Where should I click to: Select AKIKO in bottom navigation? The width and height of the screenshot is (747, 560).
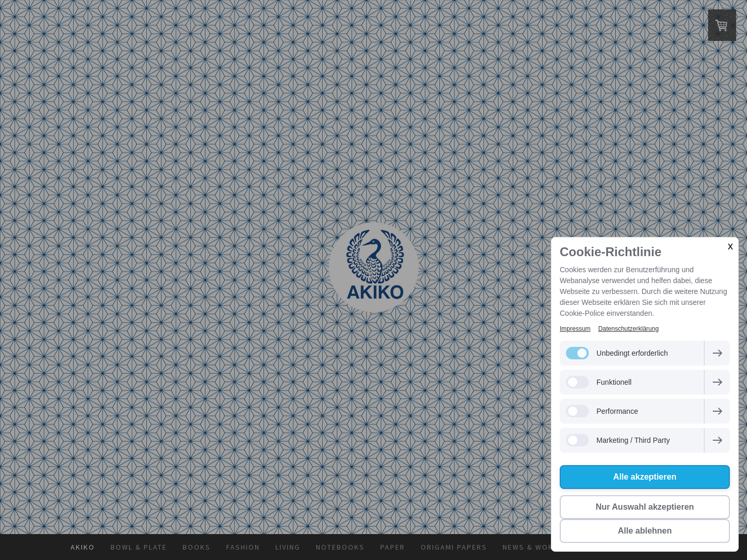click(x=82, y=547)
